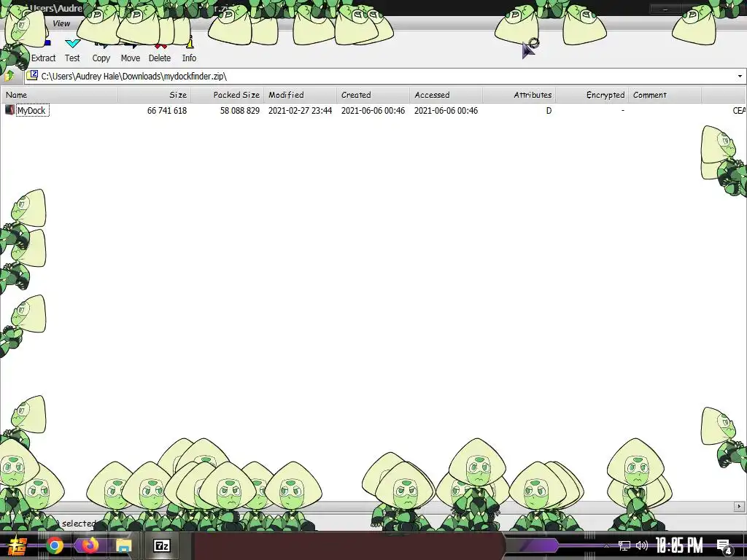This screenshot has width=747, height=560.
Task: Open the network tray icon
Action: pyautogui.click(x=624, y=545)
